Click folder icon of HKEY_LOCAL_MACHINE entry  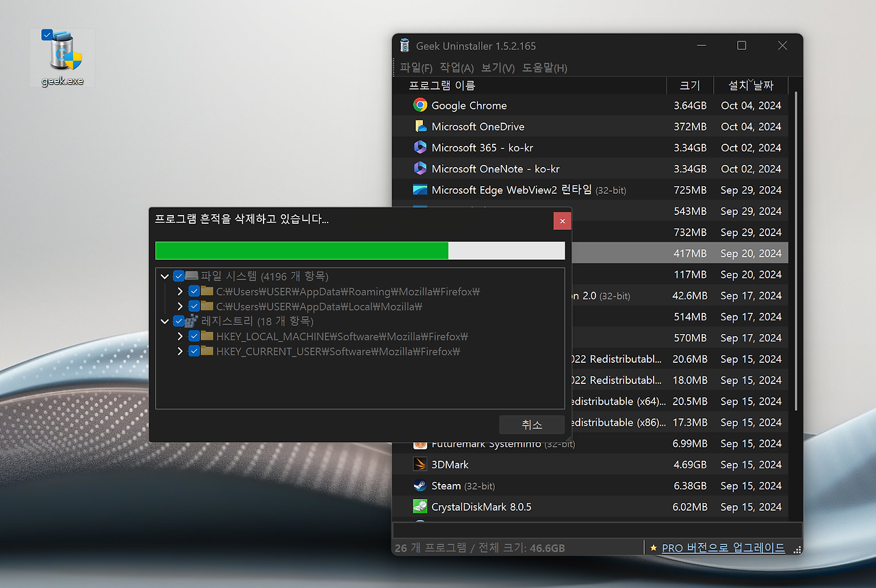(207, 336)
